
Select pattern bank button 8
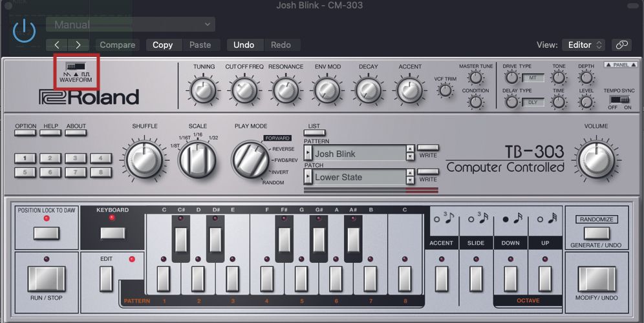pyautogui.click(x=101, y=172)
